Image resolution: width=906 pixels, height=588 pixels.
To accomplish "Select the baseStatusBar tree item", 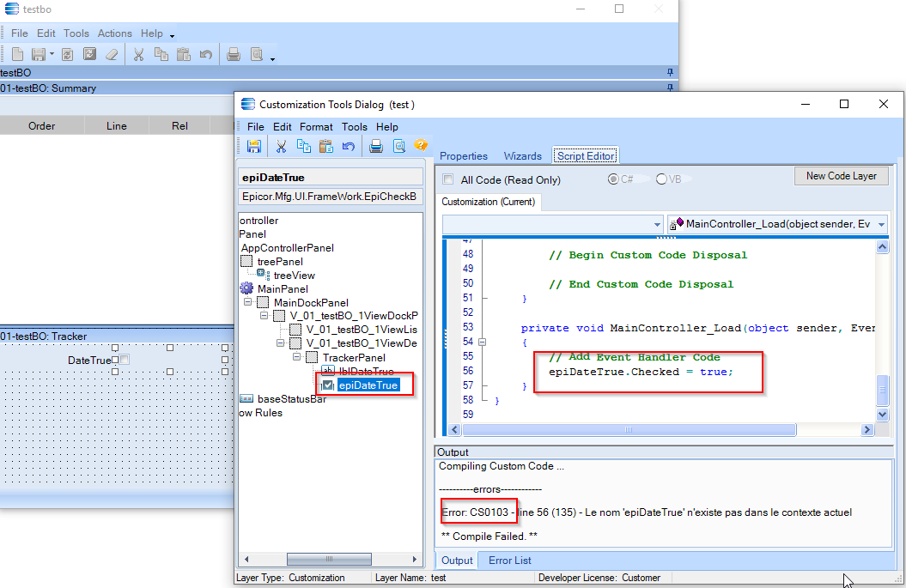I will [292, 399].
